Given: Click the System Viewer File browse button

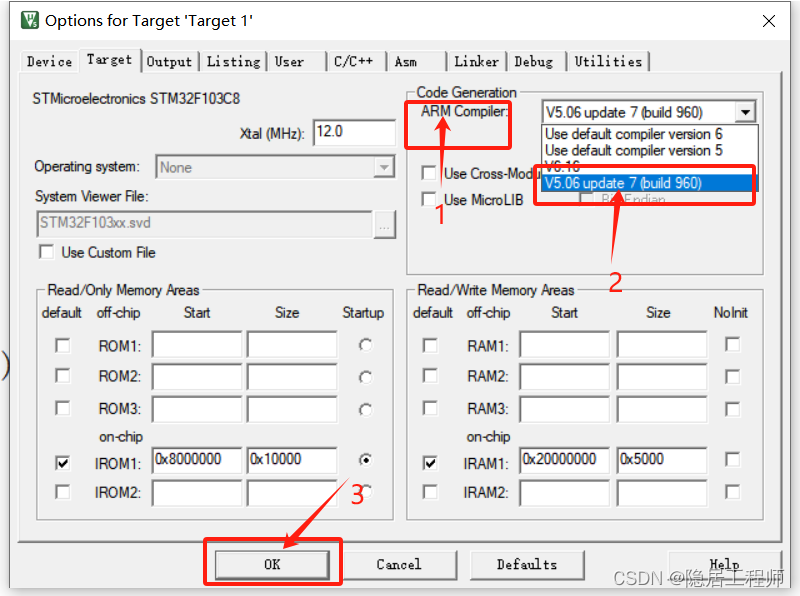Looking at the screenshot, I should [x=385, y=225].
